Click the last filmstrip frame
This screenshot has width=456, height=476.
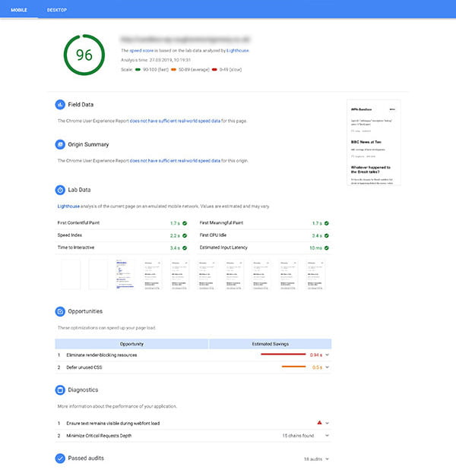[x=315, y=274]
